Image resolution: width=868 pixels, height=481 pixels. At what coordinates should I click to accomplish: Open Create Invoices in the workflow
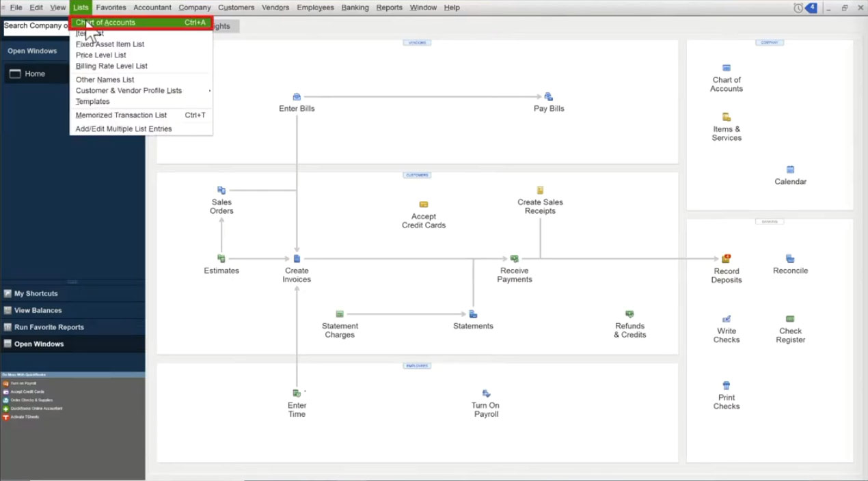click(x=297, y=259)
